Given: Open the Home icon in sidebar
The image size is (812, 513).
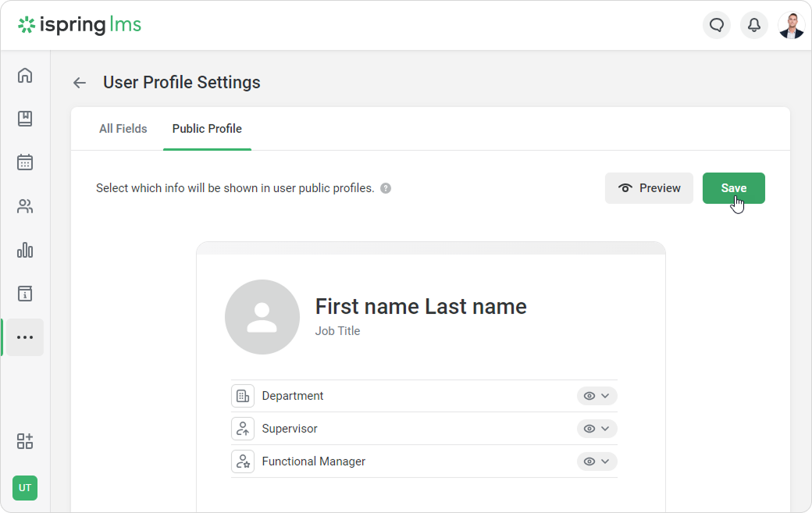Looking at the screenshot, I should [25, 76].
